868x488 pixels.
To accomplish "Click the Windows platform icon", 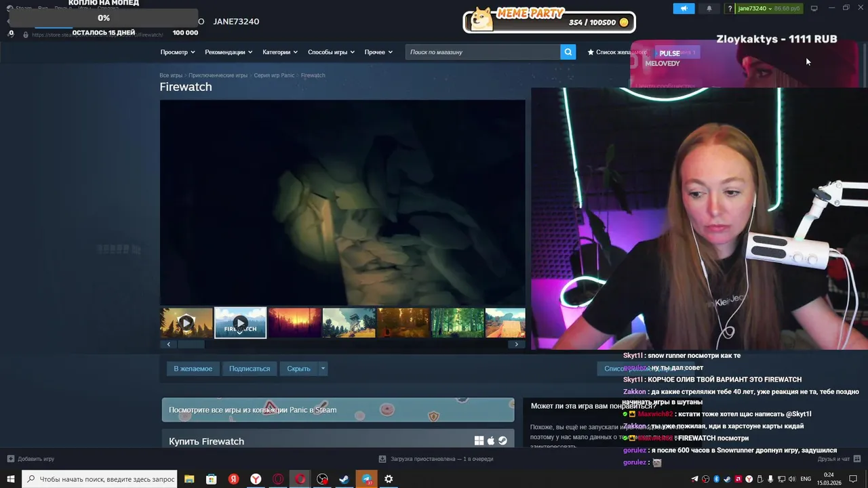I will pos(479,441).
